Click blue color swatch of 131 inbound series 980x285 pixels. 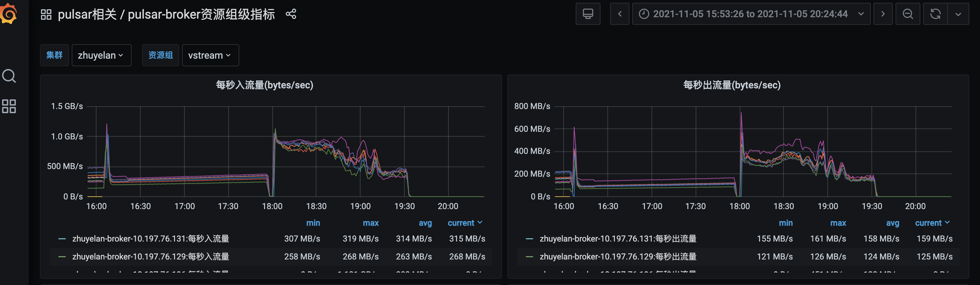tap(62, 239)
